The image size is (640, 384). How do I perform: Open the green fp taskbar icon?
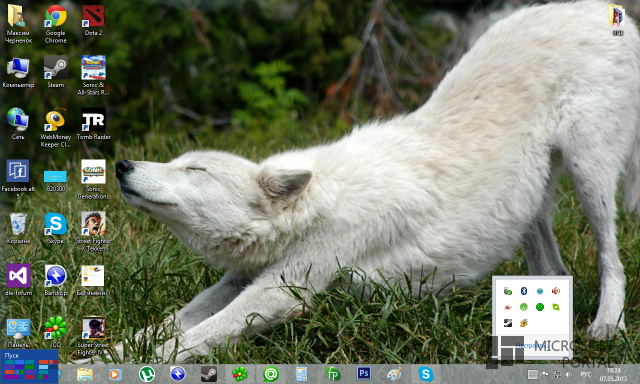(333, 374)
